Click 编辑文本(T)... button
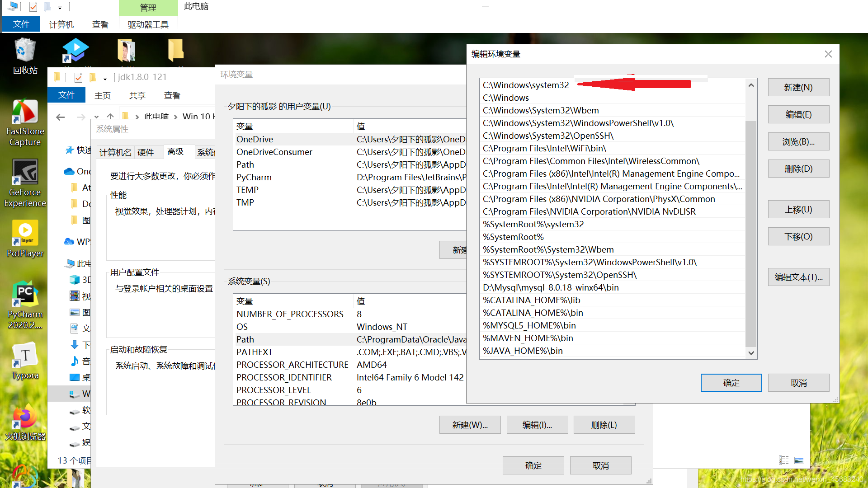The width and height of the screenshot is (868, 488). (x=798, y=277)
